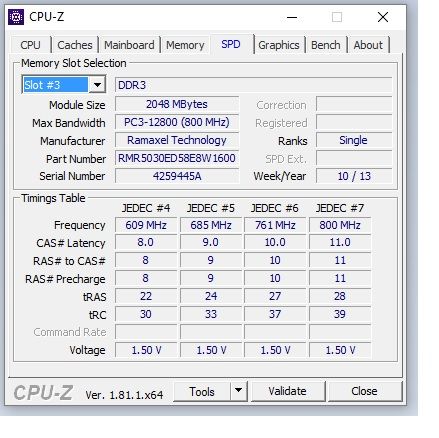The width and height of the screenshot is (439, 438).
Task: Expand the Slot #3 dropdown arrow
Action: pos(97,85)
